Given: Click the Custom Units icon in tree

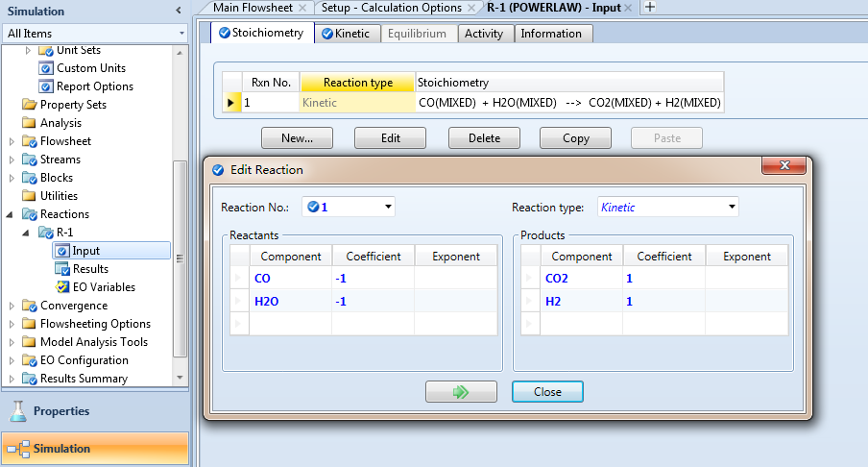Looking at the screenshot, I should coord(45,68).
